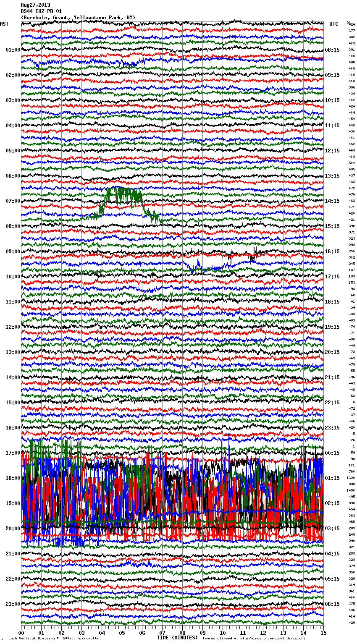357x644 pixels.
Task: Select the 15:00 MST time label
Action: pos(13,403)
